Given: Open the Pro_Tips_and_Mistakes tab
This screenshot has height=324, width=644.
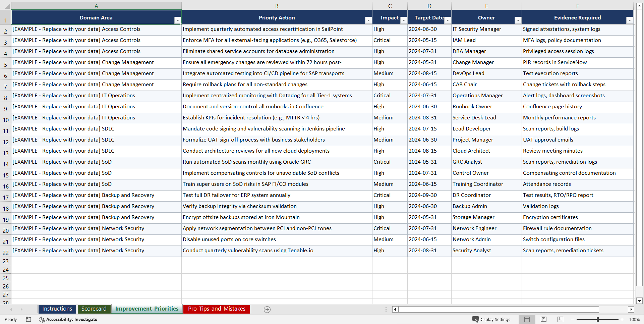Looking at the screenshot, I should click(x=216, y=309).
